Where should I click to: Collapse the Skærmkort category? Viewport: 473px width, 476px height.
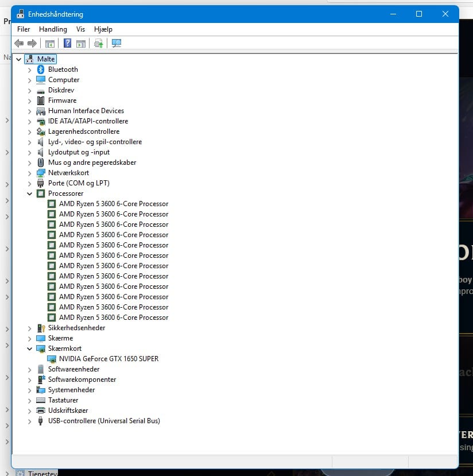click(x=29, y=349)
